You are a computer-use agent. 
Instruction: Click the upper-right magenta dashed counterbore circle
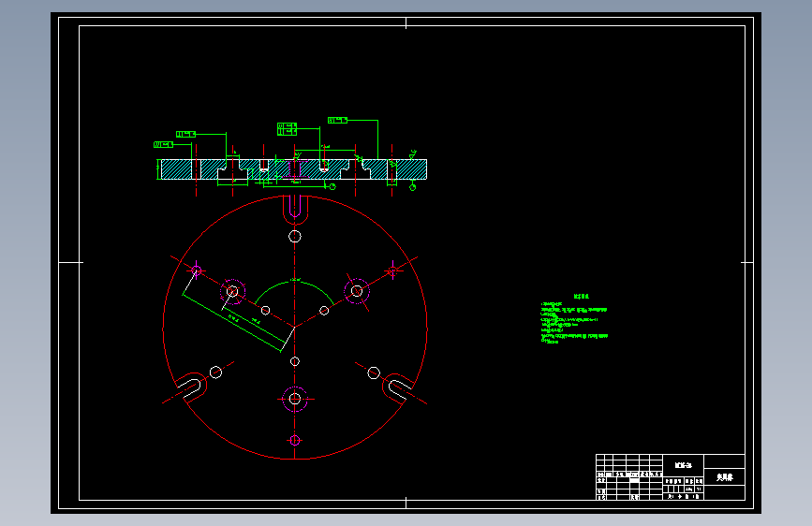coord(357,291)
